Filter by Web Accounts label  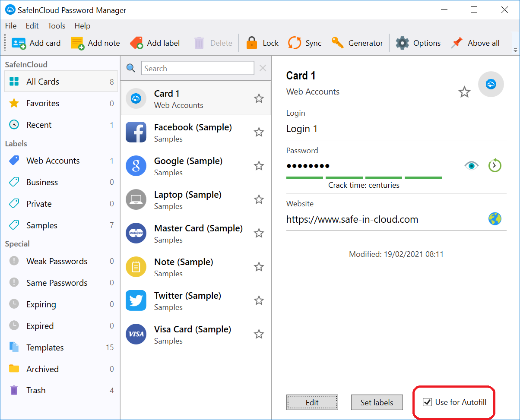[61, 161]
